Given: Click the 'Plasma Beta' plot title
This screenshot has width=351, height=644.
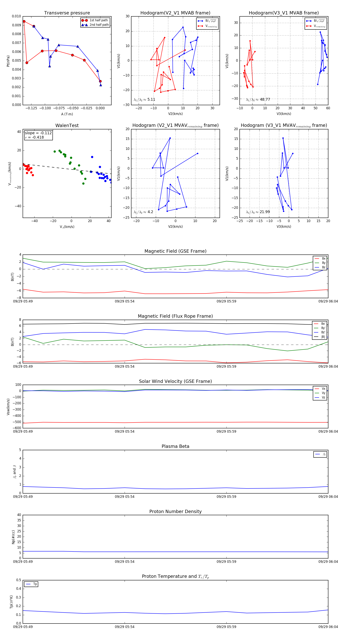Looking at the screenshot, I should coord(175,446).
